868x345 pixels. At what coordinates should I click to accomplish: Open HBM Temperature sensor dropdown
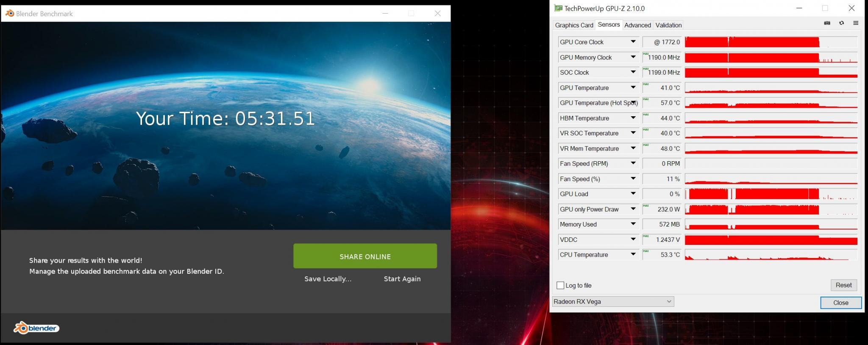(633, 118)
